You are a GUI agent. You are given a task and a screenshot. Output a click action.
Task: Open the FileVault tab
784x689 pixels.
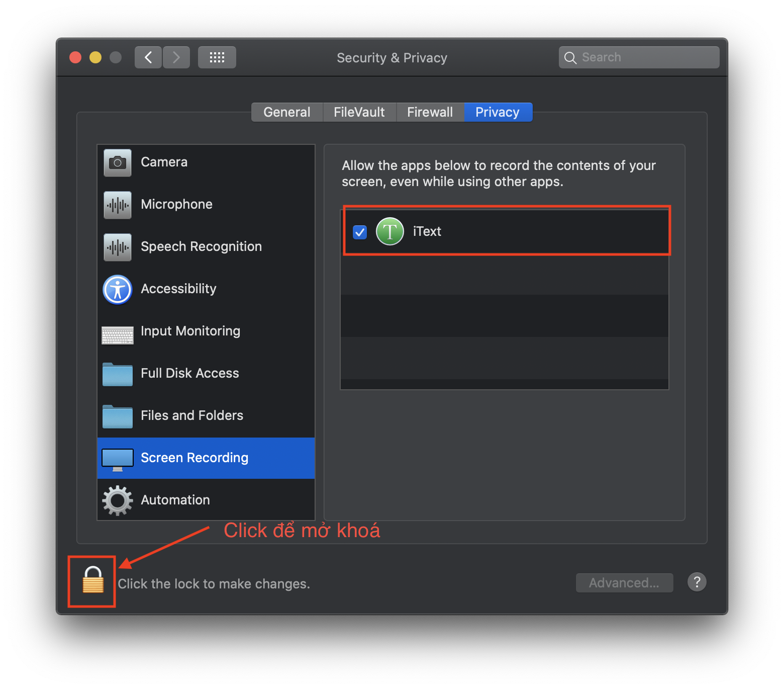tap(359, 112)
